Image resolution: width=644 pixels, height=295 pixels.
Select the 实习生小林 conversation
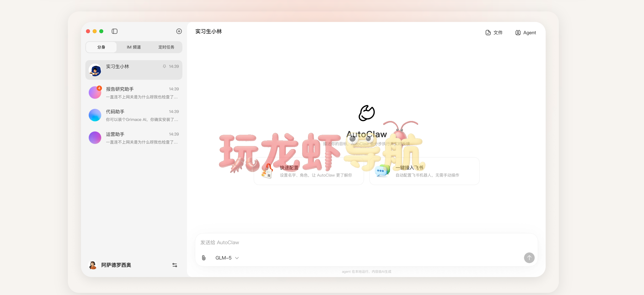click(134, 70)
